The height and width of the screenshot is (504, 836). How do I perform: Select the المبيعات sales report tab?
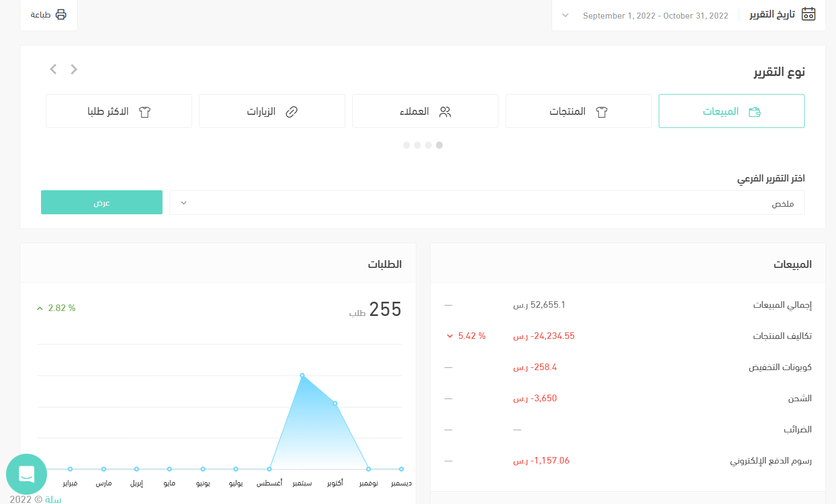(731, 112)
